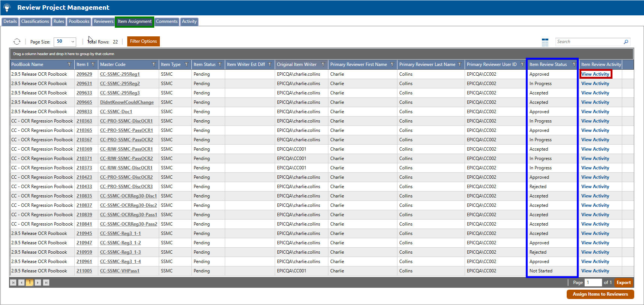Click the refresh grid icon

tap(17, 42)
